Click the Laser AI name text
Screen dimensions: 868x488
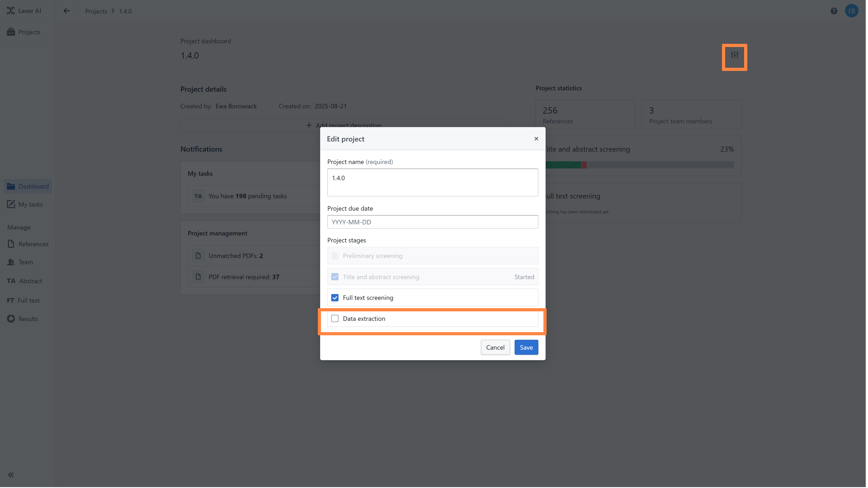(30, 11)
